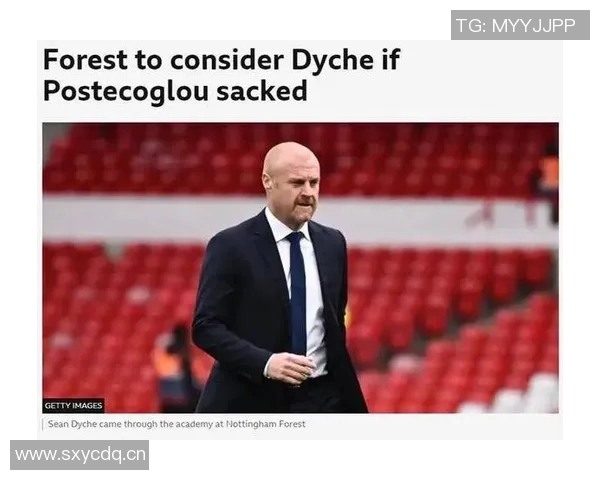Click Nottingham Forest in the caption
Viewport: 600px width, 480px height.
pos(266,424)
